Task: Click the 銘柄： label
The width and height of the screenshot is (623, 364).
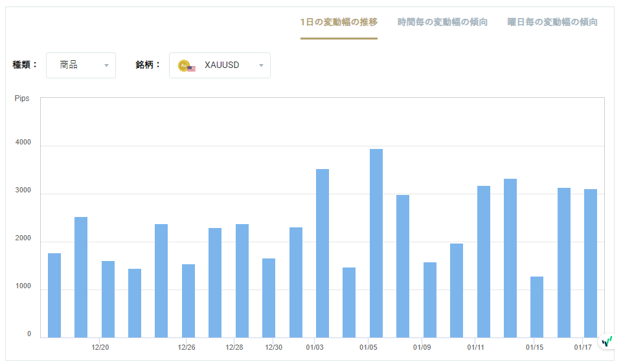Action: (x=148, y=65)
